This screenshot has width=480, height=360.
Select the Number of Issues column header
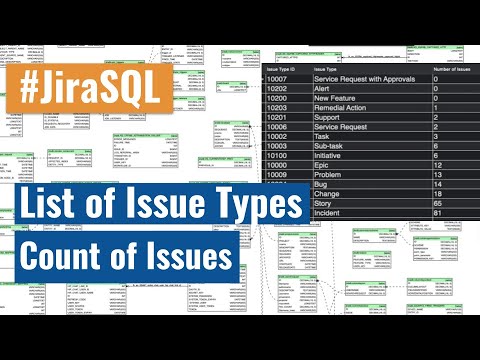[x=452, y=69]
